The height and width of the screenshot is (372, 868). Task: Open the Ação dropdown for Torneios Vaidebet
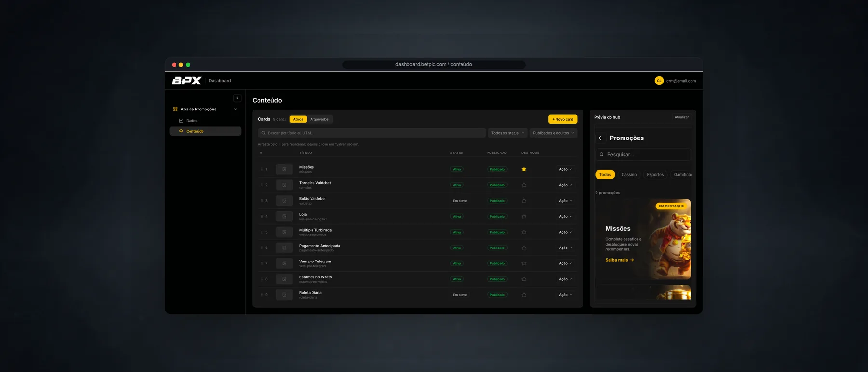[x=566, y=185]
